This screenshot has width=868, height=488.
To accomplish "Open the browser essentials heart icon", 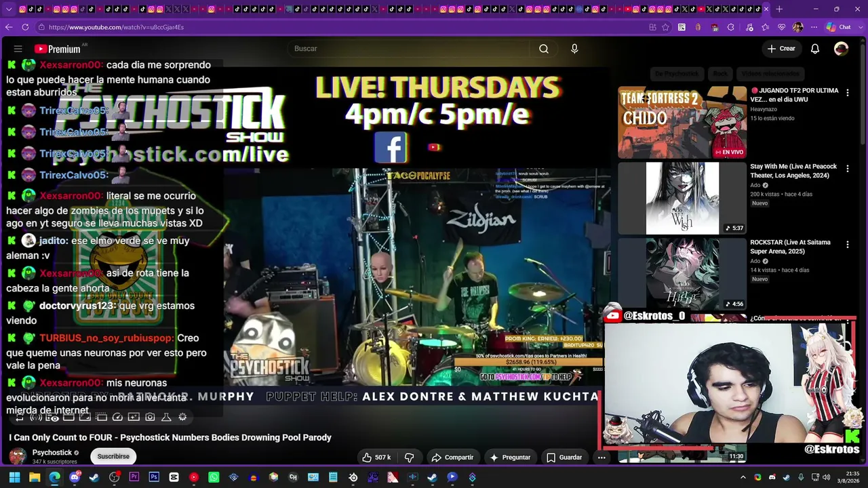I will pos(782,27).
